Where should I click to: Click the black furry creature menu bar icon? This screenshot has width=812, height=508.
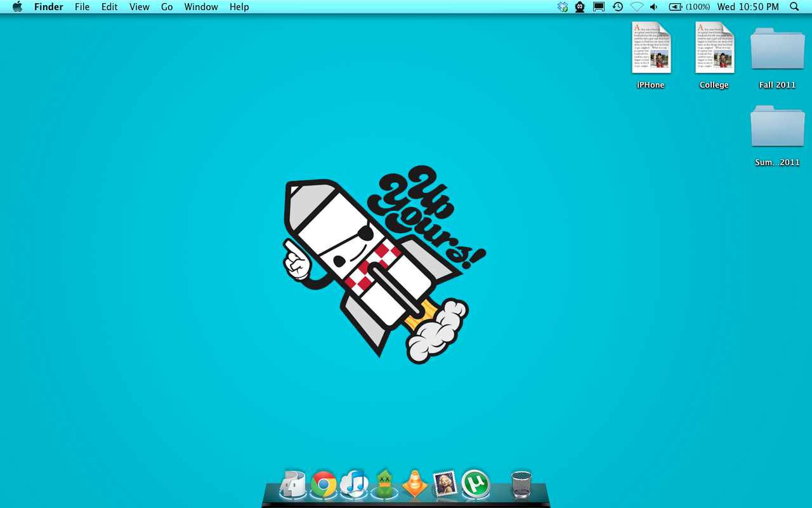580,7
